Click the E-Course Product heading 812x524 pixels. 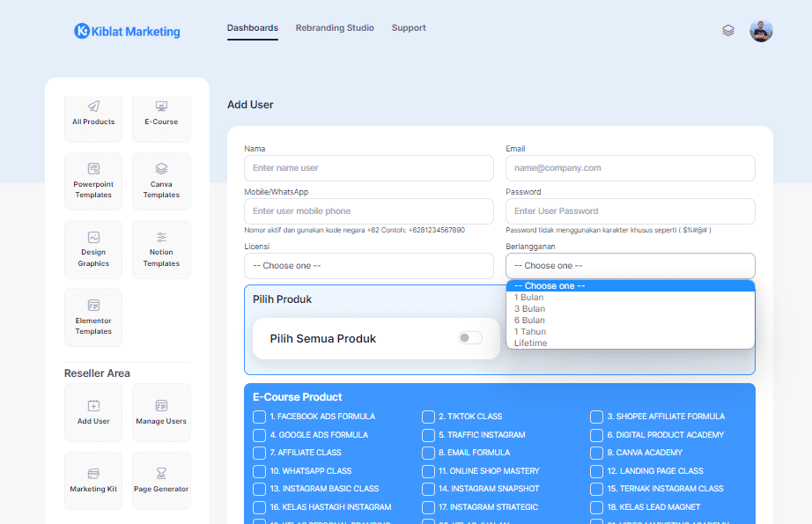click(x=298, y=397)
